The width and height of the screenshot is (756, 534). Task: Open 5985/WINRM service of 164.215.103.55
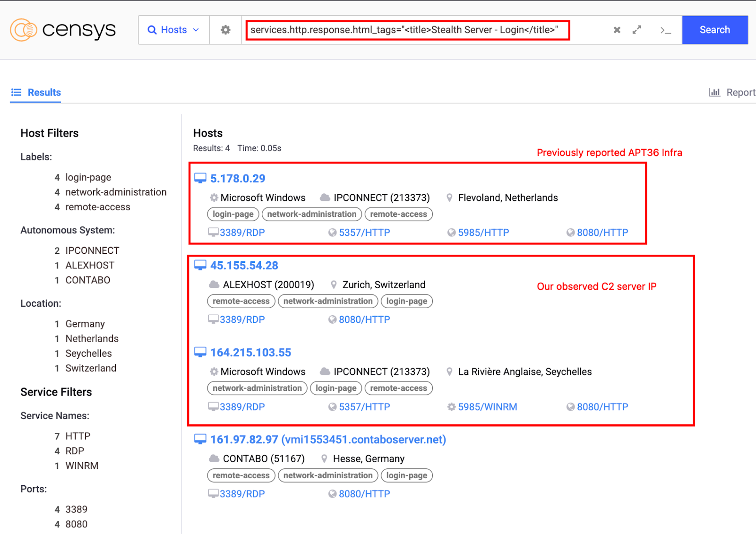[488, 406]
